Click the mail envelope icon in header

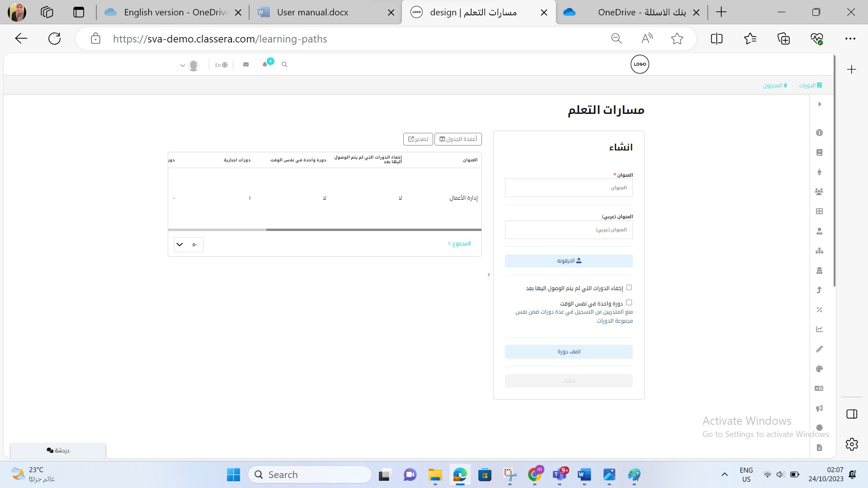coord(246,65)
